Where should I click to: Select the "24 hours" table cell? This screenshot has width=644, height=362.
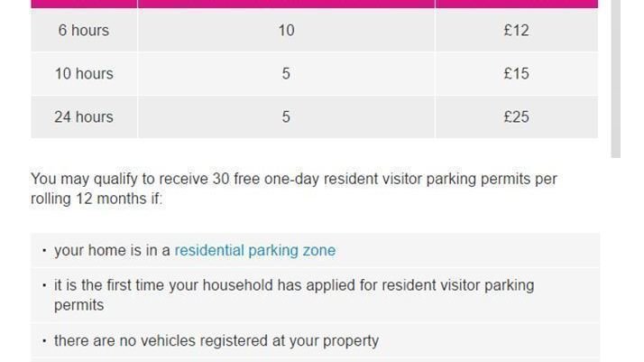pyautogui.click(x=84, y=116)
